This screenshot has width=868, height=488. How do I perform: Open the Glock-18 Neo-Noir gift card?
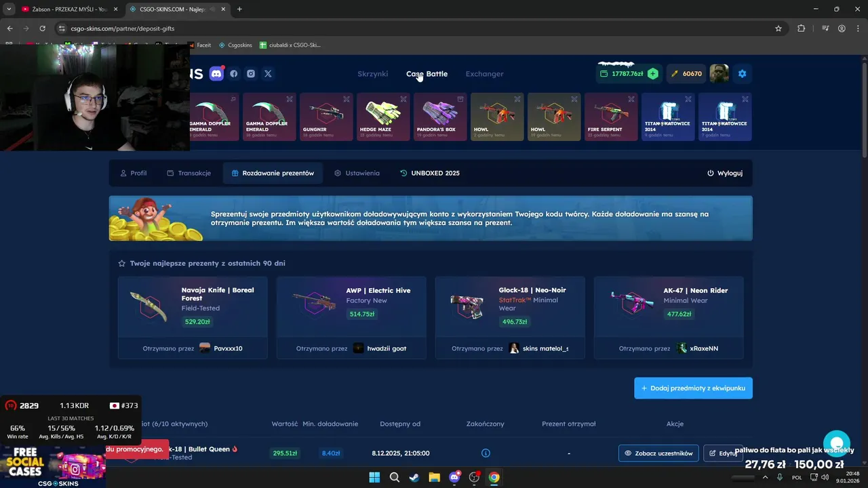pyautogui.click(x=510, y=317)
